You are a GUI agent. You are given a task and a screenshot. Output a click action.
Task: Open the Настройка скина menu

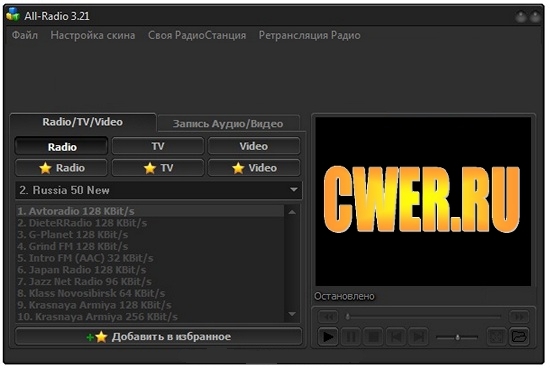(93, 35)
